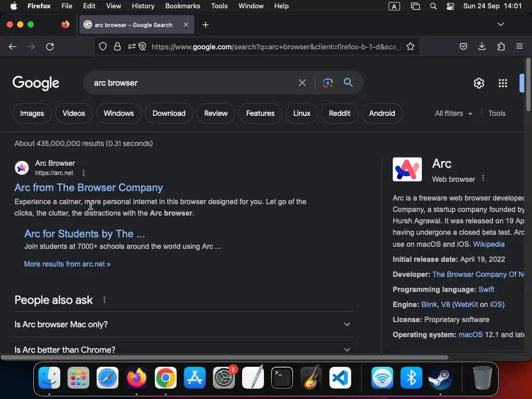Open a new tab with plus button

pos(205,25)
